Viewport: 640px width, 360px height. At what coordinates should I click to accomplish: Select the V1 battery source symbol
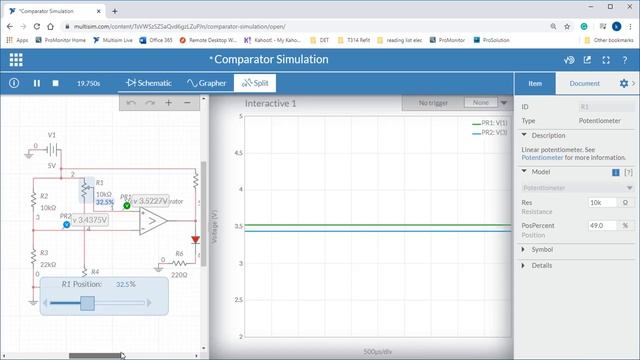click(53, 150)
